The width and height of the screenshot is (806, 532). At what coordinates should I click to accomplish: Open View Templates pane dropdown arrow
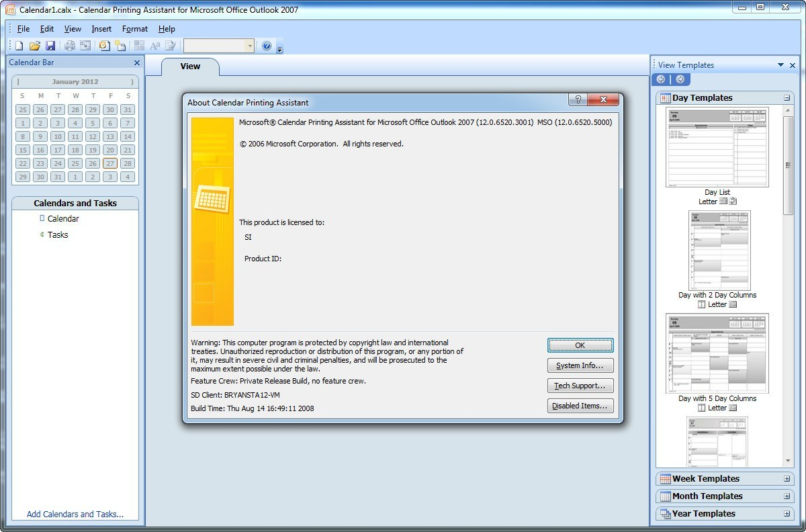(780, 65)
